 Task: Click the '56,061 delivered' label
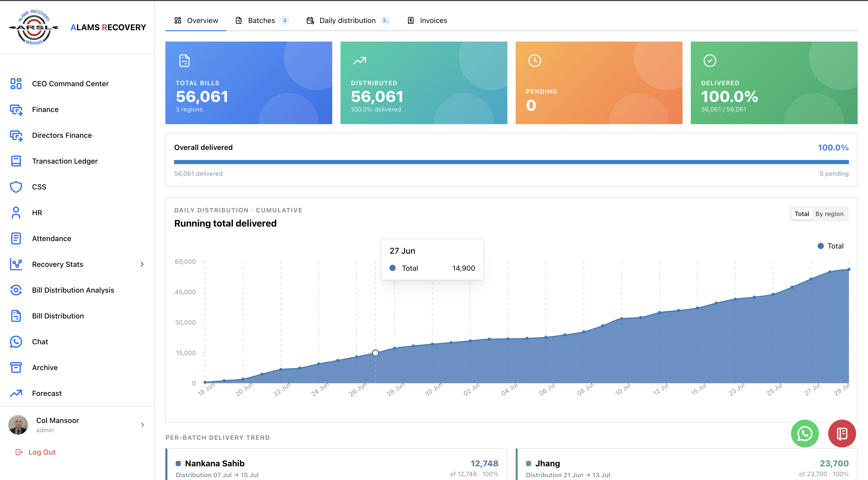[x=198, y=174]
